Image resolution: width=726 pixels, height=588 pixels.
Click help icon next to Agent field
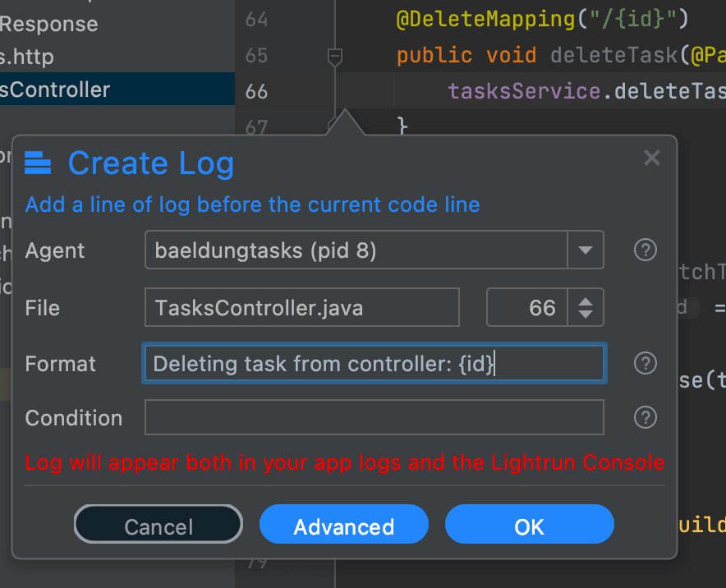pos(646,250)
